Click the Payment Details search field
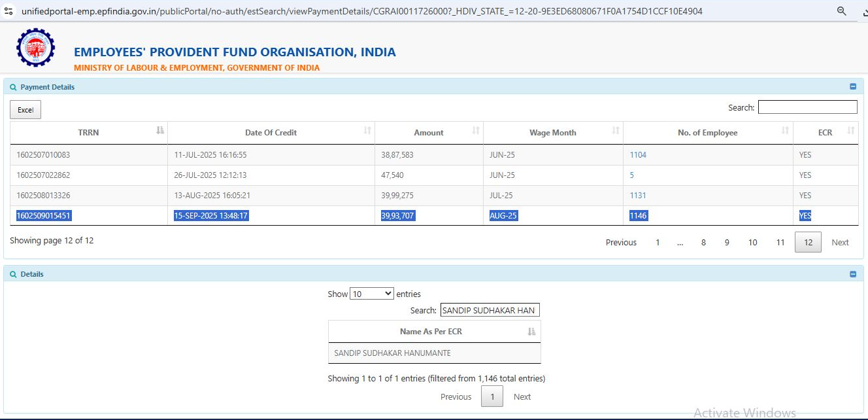The image size is (868, 420). coord(807,107)
